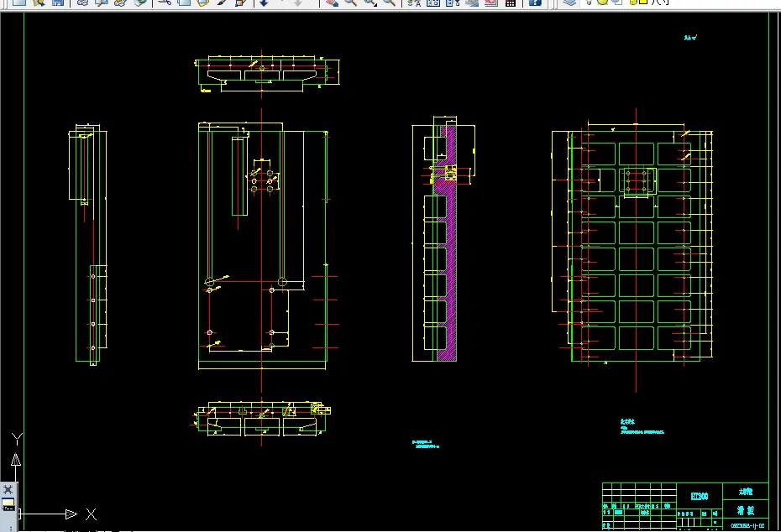Select the Match Properties brush icon
The image size is (781, 532).
coord(223,2)
